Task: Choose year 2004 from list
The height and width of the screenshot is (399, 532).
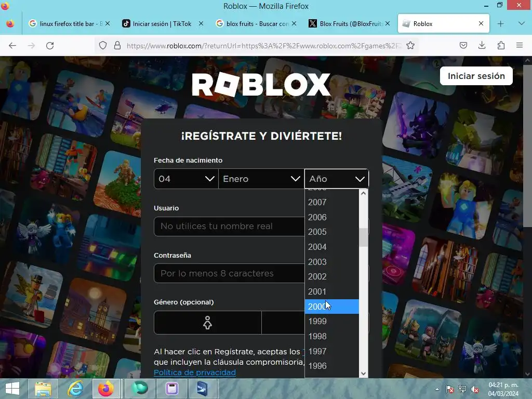Action: tap(331, 247)
